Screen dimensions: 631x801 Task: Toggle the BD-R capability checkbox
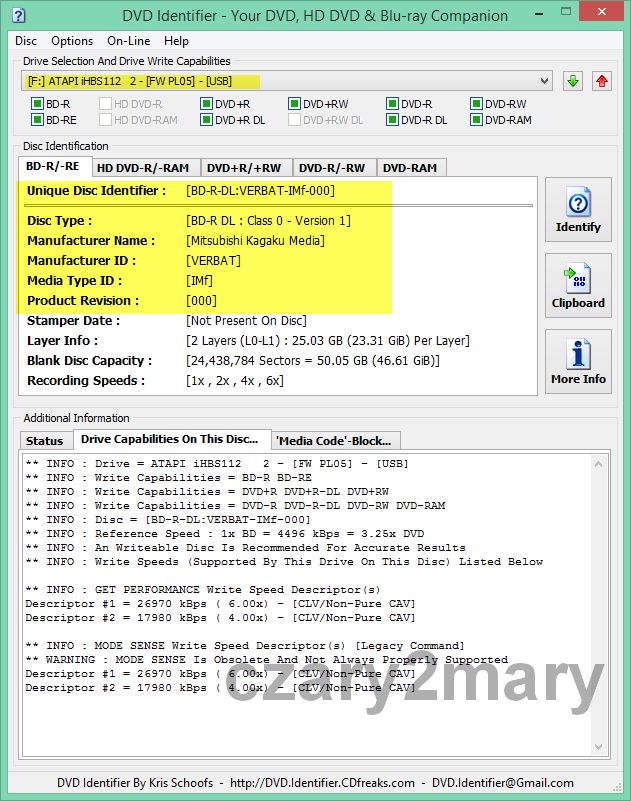pyautogui.click(x=38, y=104)
